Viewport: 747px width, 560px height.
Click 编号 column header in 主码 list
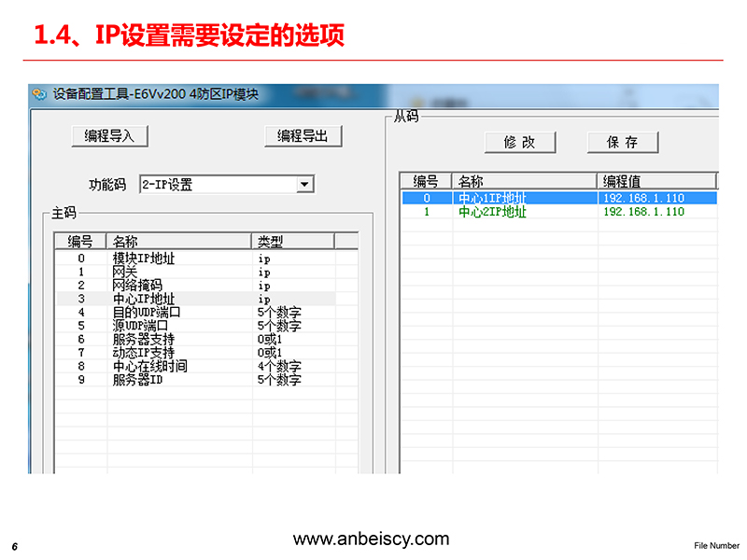click(80, 242)
